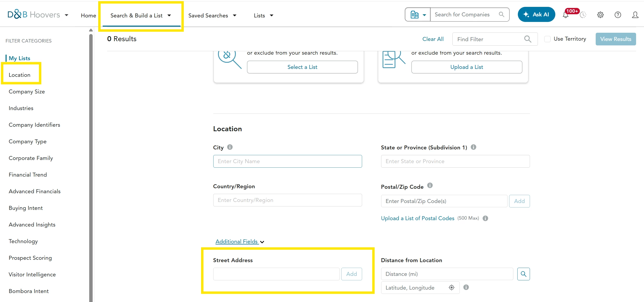Open the user profile icon
This screenshot has width=644, height=302.
tap(635, 15)
